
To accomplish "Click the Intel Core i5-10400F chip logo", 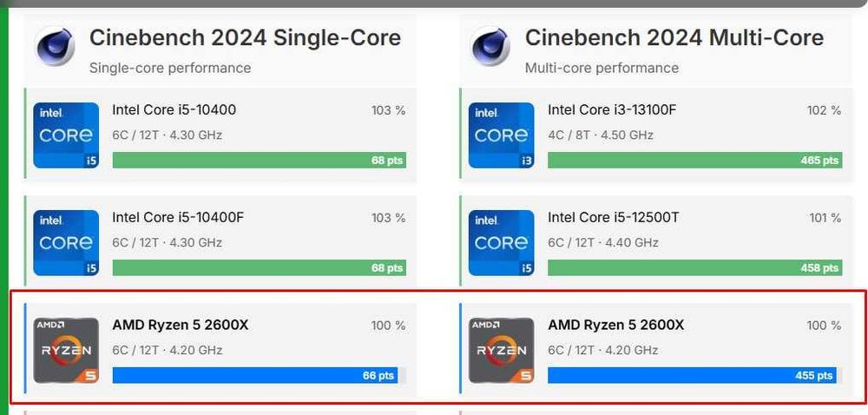I will (65, 243).
